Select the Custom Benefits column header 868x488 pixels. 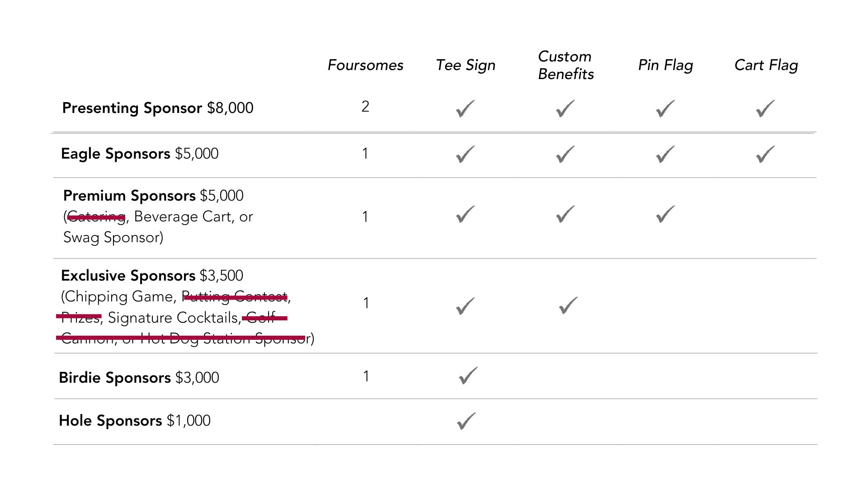pos(566,65)
